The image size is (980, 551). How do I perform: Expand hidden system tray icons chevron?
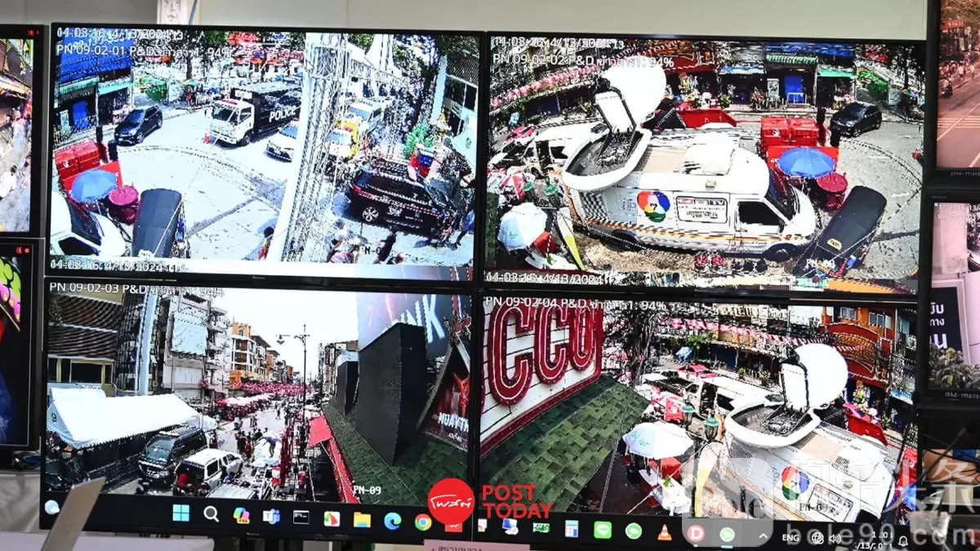click(764, 536)
